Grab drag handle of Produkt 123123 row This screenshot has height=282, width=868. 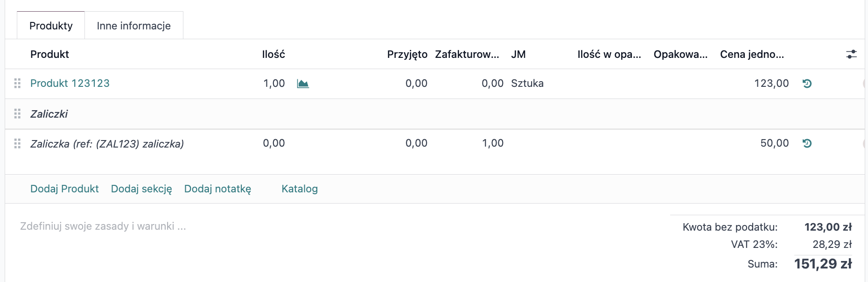pos(17,83)
